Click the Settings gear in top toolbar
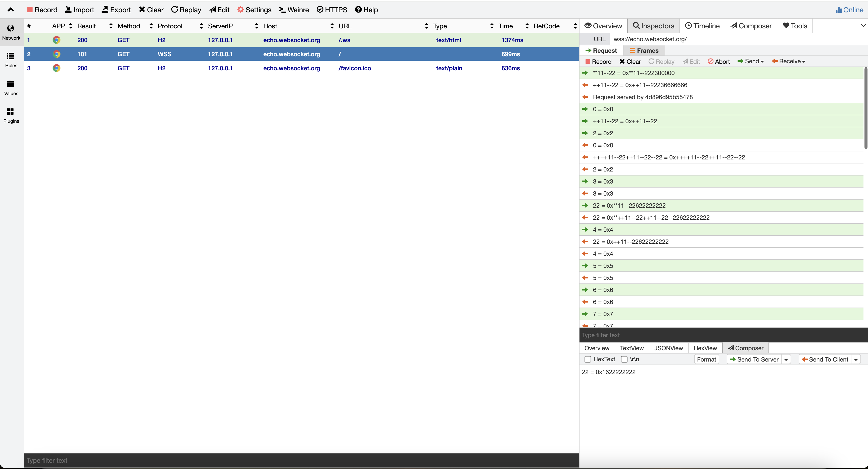The image size is (868, 469). point(254,10)
